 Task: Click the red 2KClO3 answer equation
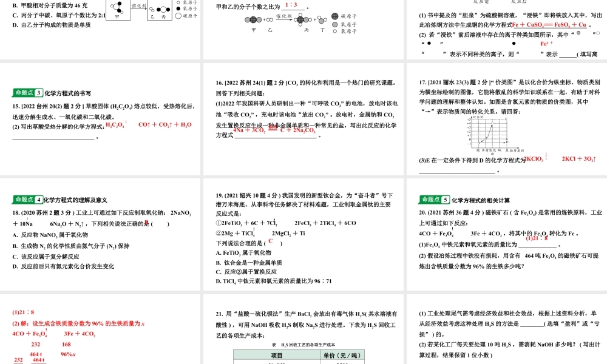coord(534,159)
